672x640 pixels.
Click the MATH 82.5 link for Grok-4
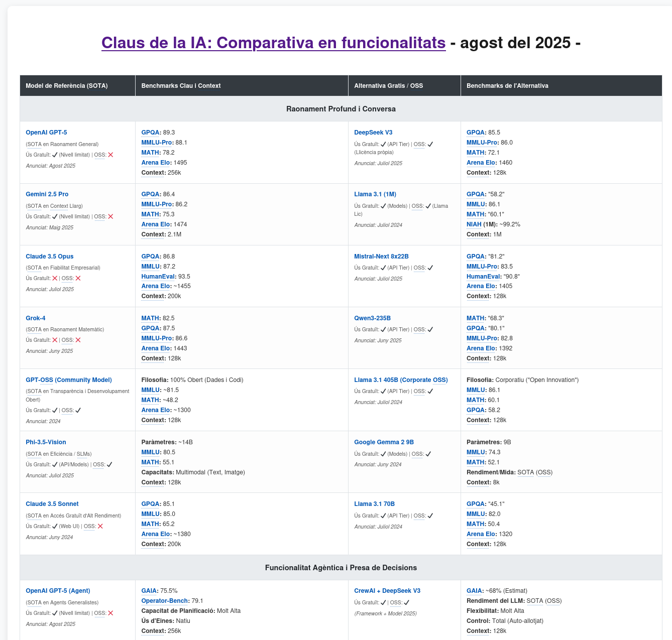[150, 318]
